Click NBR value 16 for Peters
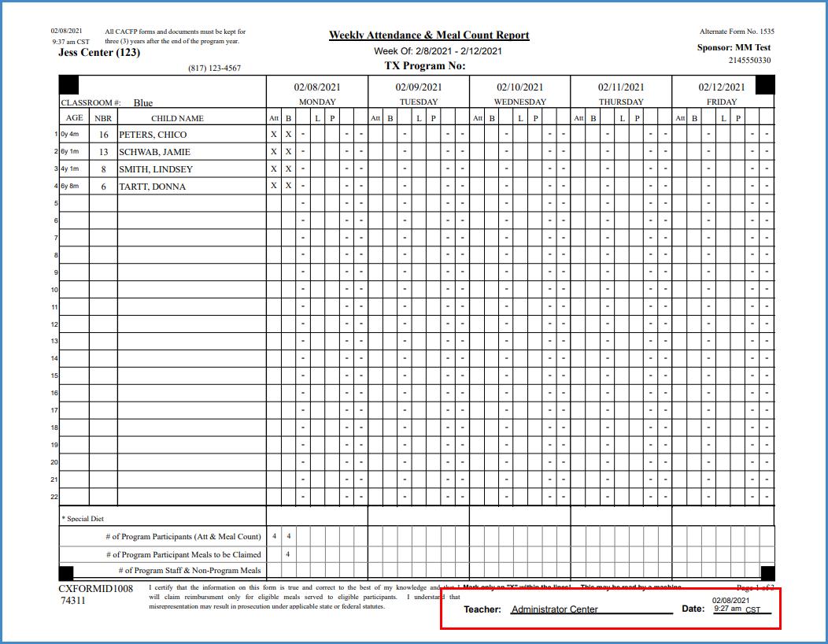 coord(104,135)
